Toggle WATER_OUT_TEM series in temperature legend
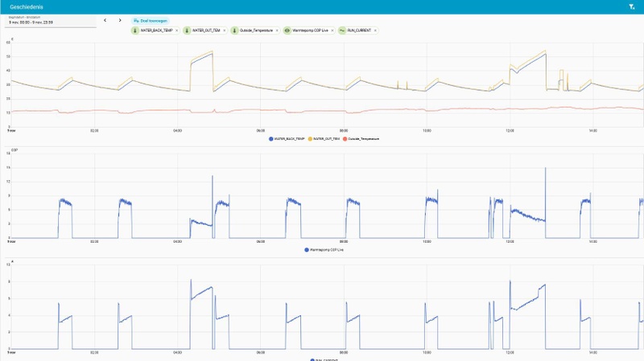 coord(324,139)
